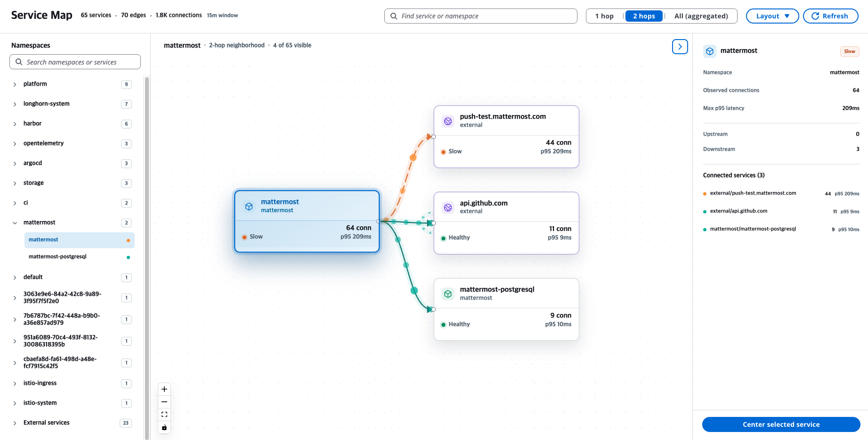The height and width of the screenshot is (440, 868).
Task: Expand namespace 7b6787bc-7f42-448a-b9b0-a36e857ad979
Action: click(15, 319)
